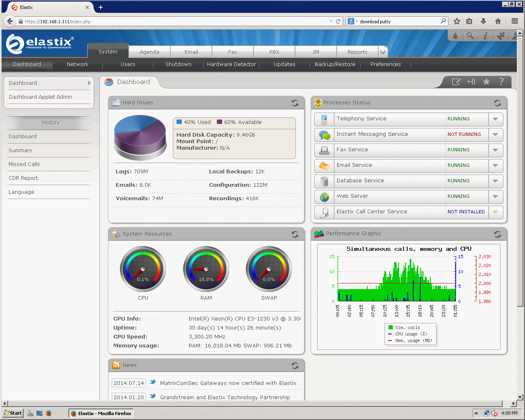Click the Elastix logo in the header
Image resolution: width=525 pixels, height=420 pixels.
40,44
